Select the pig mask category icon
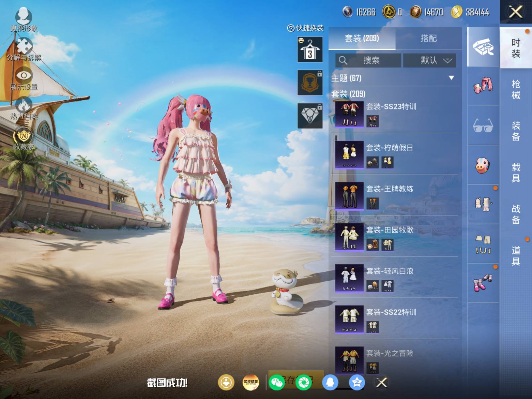Image resolution: width=532 pixels, height=399 pixels. coord(483,165)
